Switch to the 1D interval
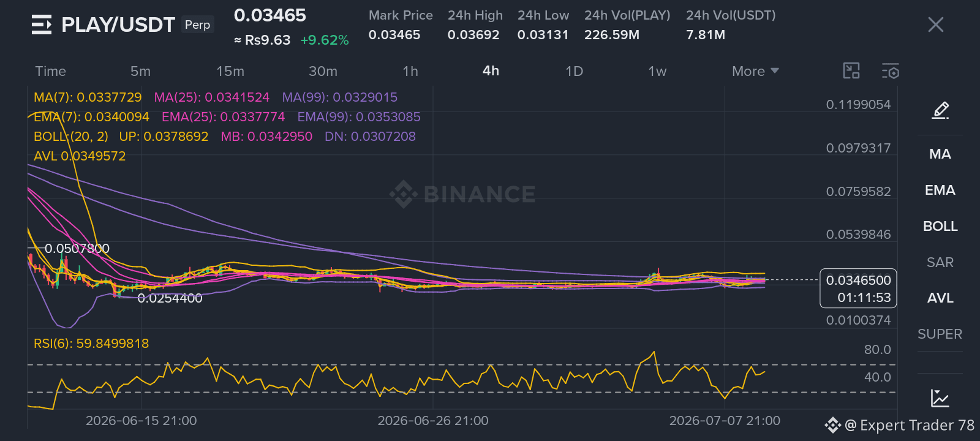The width and height of the screenshot is (980, 441). (574, 71)
